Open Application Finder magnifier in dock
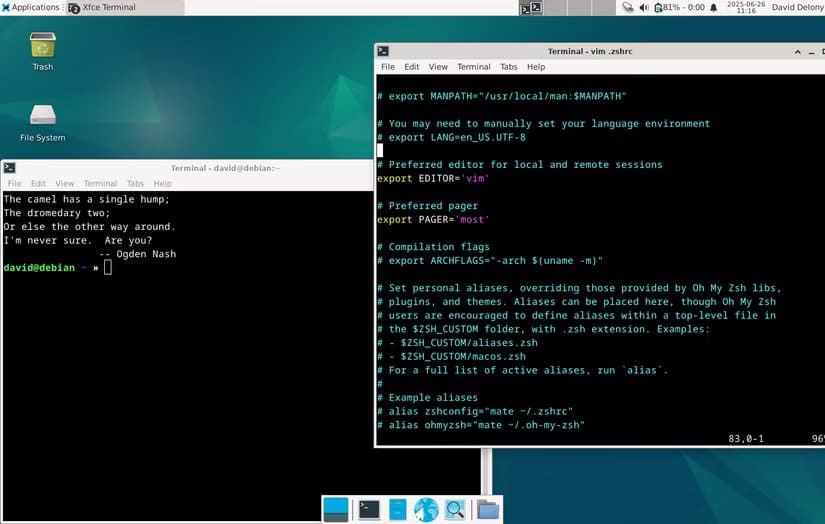Viewport: 825px width, 524px height. 455,509
